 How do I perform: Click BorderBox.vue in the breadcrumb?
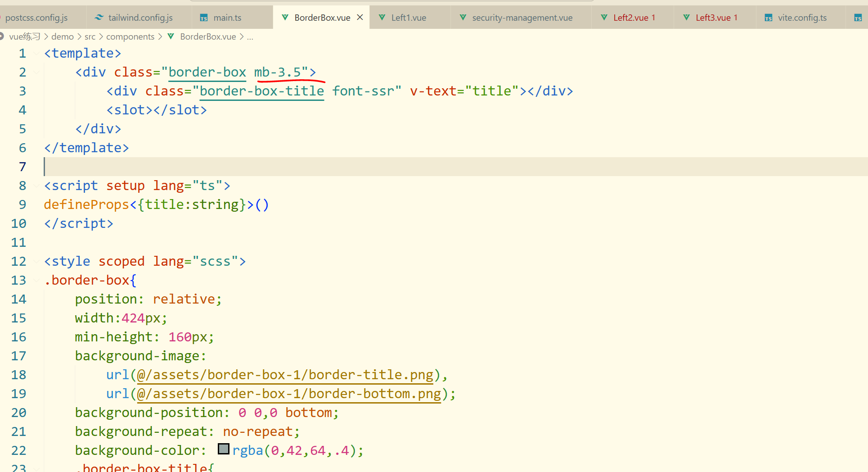click(208, 36)
